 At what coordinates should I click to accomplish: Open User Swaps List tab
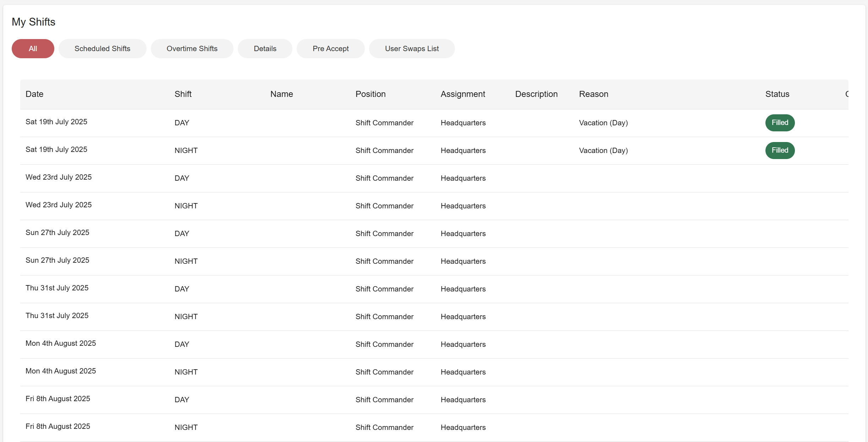412,49
